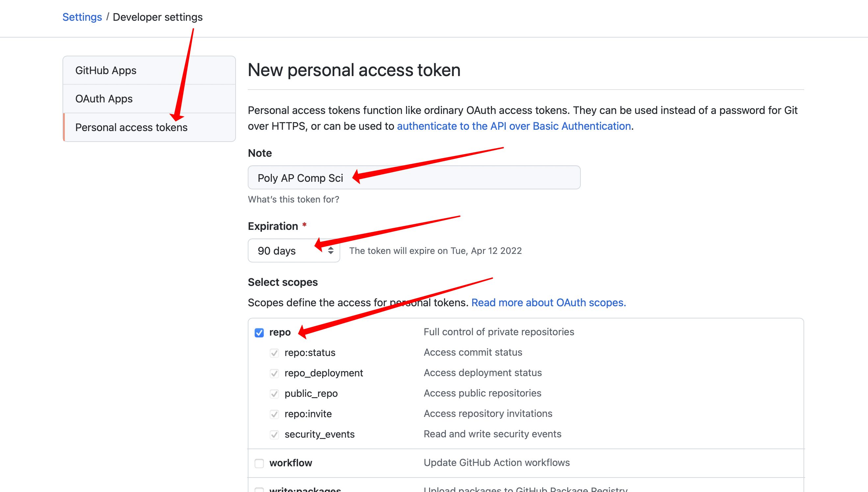
Task: Uncheck the repo scope checkbox
Action: (259, 333)
